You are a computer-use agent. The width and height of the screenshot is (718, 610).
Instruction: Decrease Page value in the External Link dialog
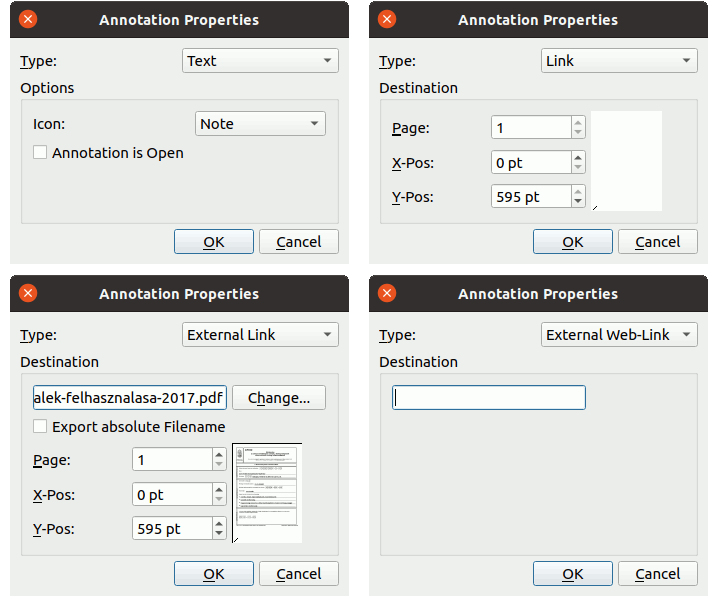click(219, 465)
